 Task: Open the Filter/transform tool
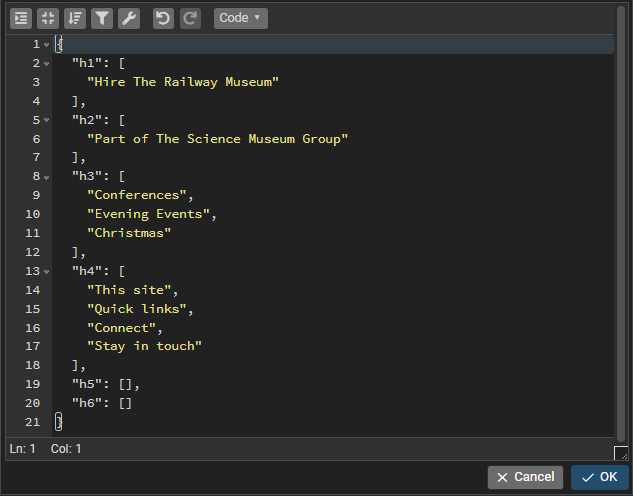click(102, 18)
